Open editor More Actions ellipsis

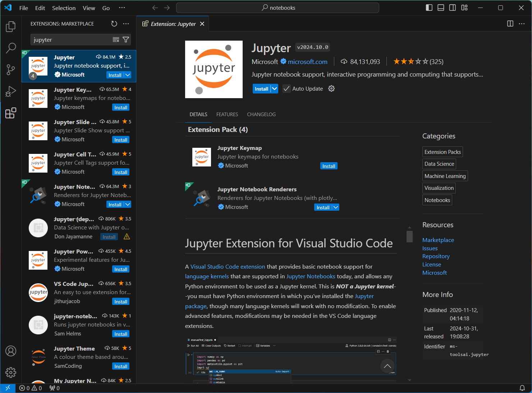click(x=522, y=24)
